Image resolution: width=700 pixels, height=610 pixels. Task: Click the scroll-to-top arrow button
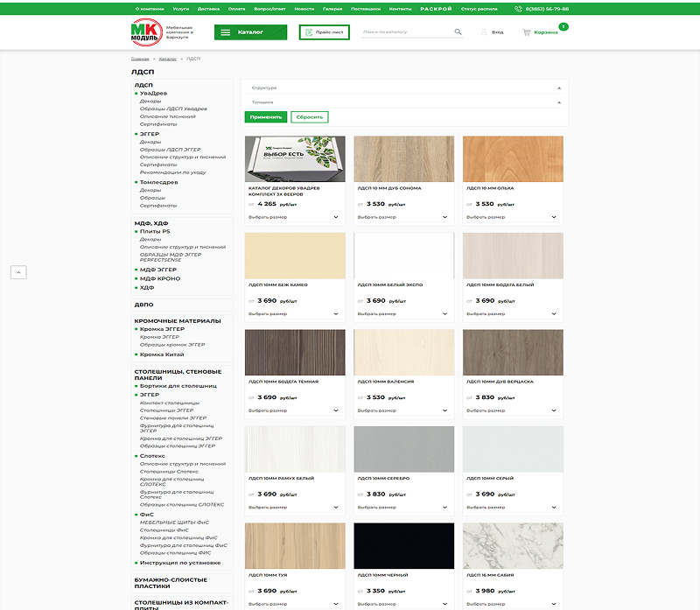tap(18, 272)
